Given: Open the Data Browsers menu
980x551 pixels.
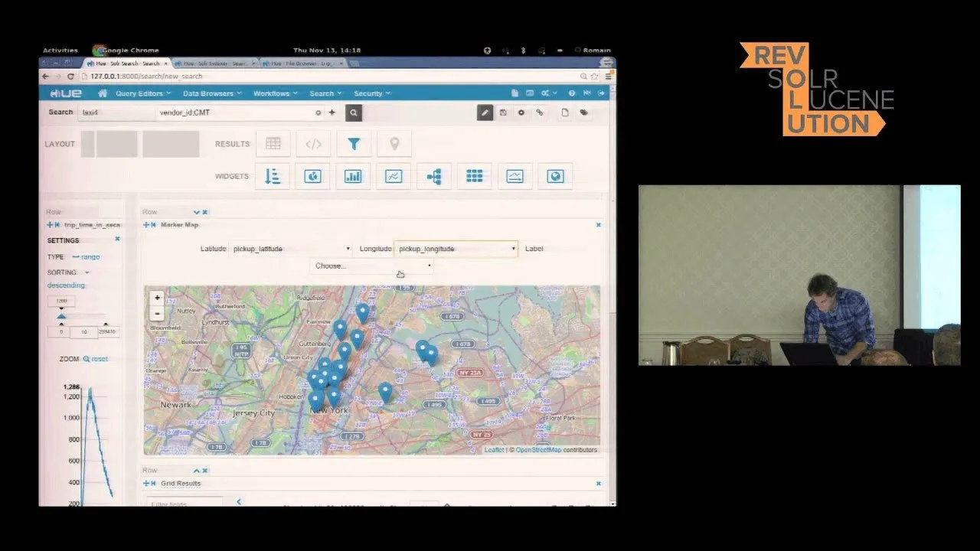Looking at the screenshot, I should click(212, 93).
